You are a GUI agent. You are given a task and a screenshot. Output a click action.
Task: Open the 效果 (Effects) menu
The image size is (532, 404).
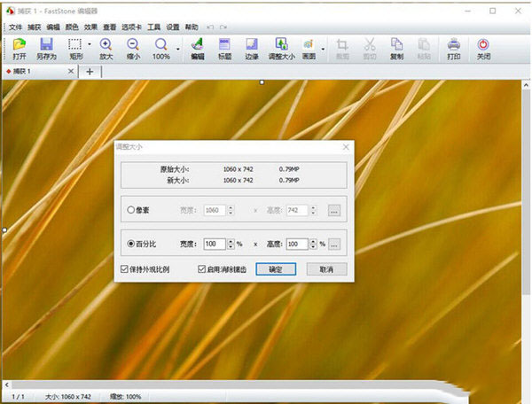[90, 27]
